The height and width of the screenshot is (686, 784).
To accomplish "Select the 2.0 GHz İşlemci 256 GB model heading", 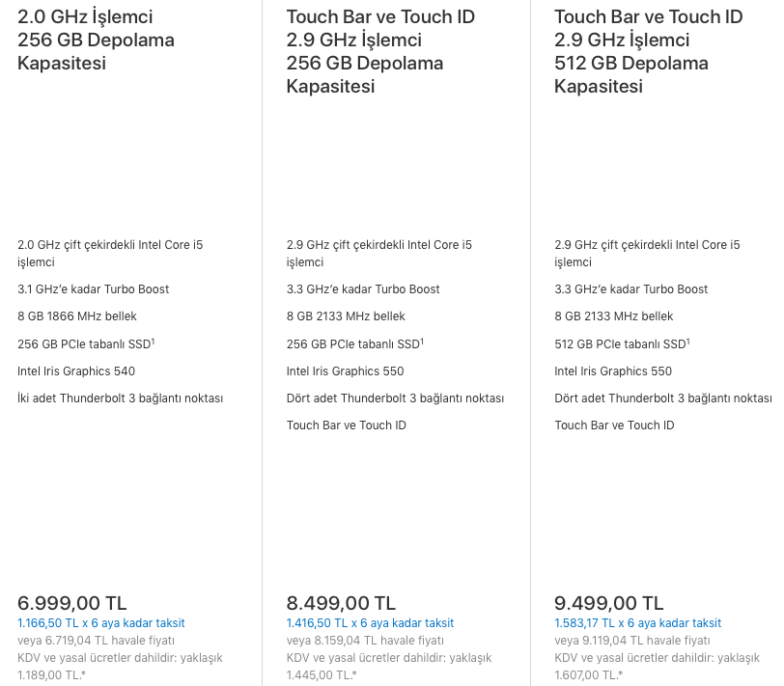I will click(x=96, y=40).
